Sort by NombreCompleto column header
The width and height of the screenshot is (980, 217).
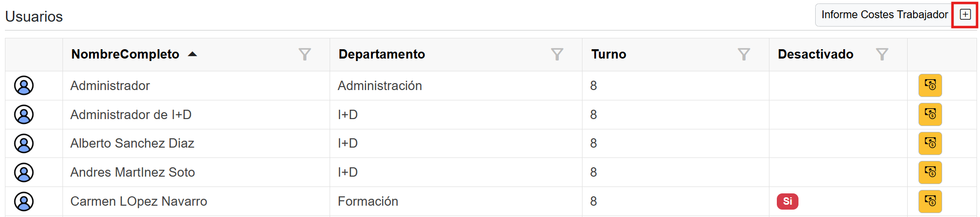pos(125,54)
